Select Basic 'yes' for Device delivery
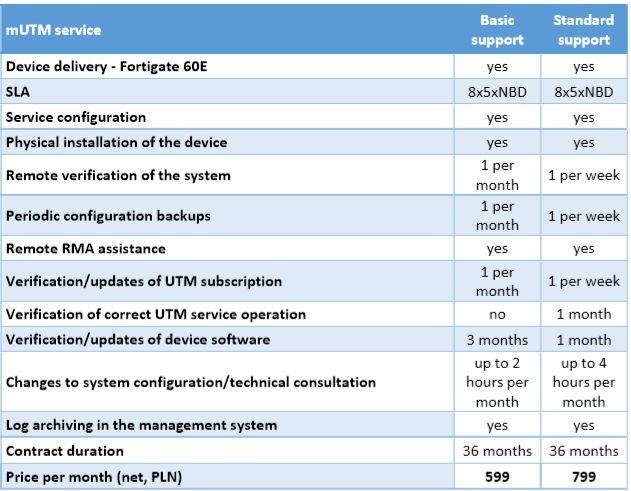This screenshot has height=491, width=631. 497,67
